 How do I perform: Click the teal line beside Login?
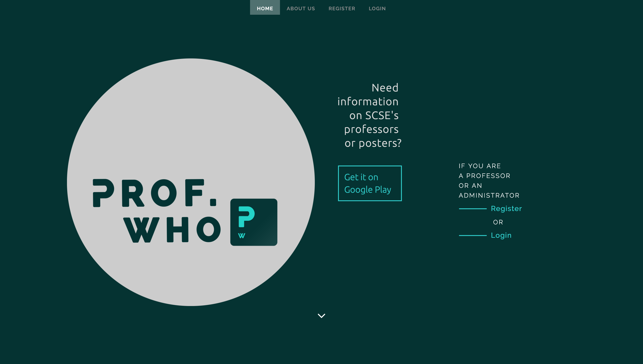(x=472, y=236)
